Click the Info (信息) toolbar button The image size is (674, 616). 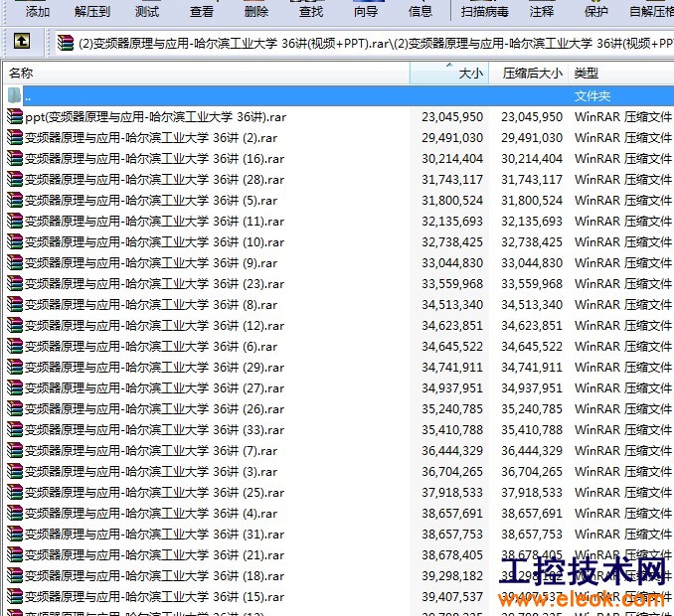421,11
